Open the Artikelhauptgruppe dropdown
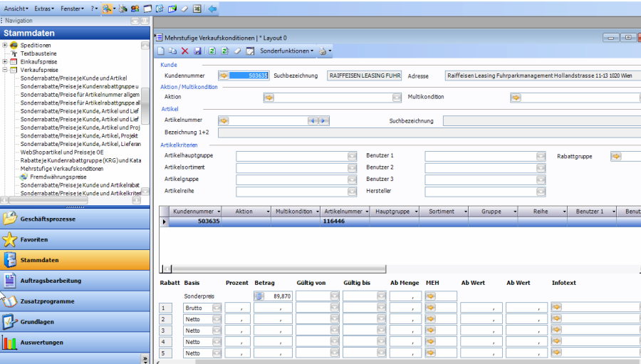Screen dimensions: 641x364 (352, 155)
